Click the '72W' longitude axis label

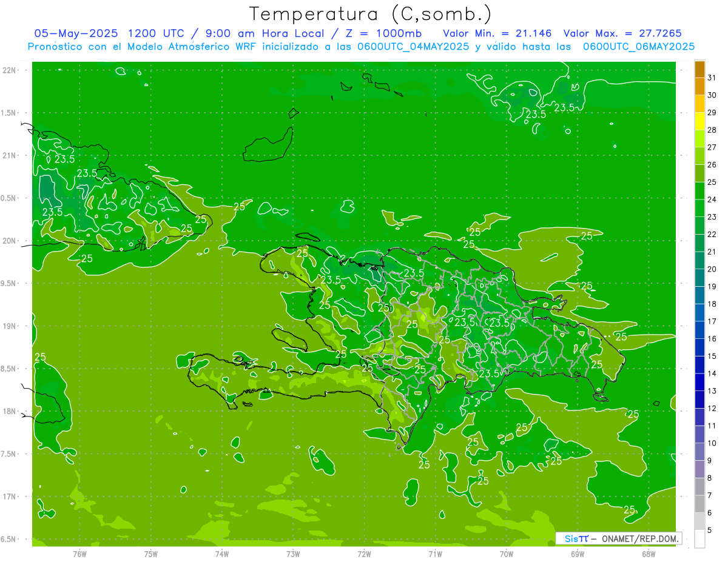click(x=364, y=554)
